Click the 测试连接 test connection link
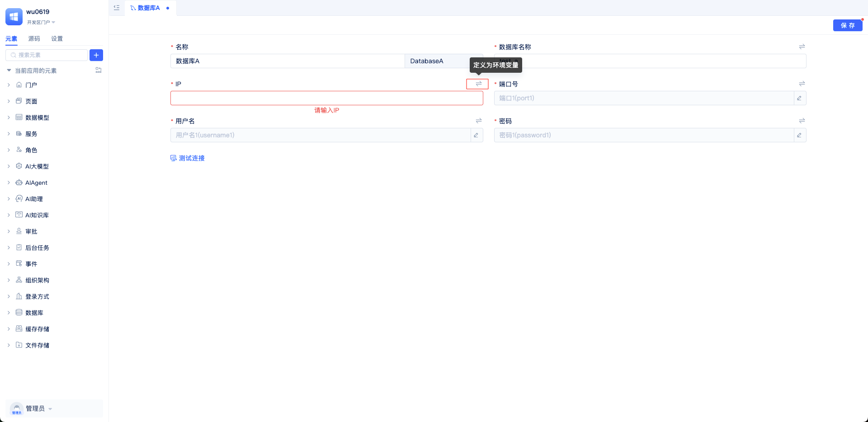Screen dimensions: 868x422 tap(188, 158)
